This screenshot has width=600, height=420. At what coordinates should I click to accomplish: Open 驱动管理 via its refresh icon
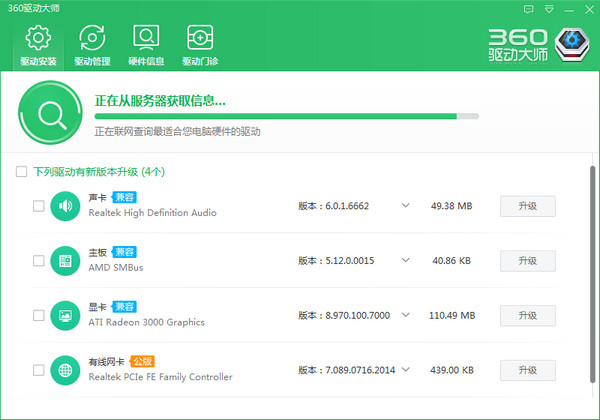pyautogui.click(x=92, y=39)
